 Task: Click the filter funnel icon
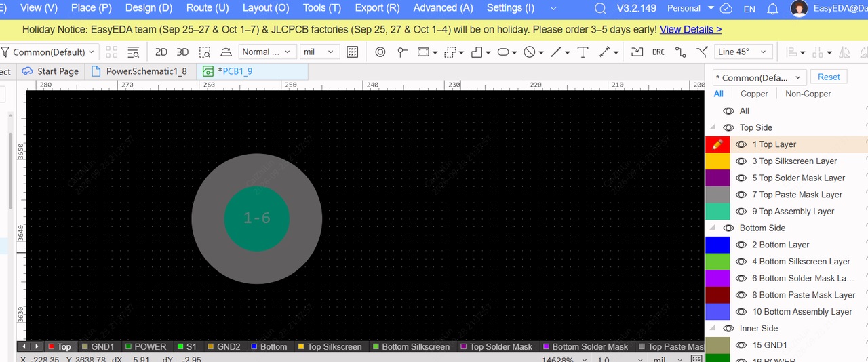pyautogui.click(x=5, y=52)
